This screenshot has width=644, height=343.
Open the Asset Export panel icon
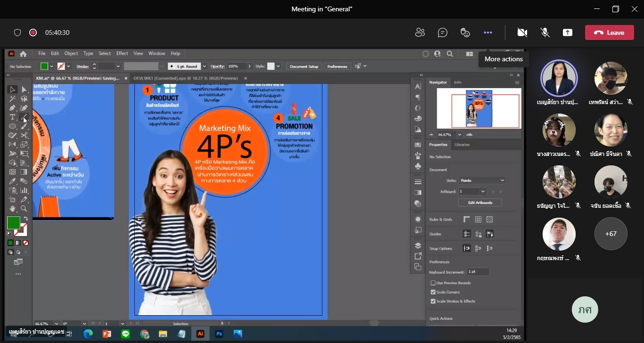[418, 256]
